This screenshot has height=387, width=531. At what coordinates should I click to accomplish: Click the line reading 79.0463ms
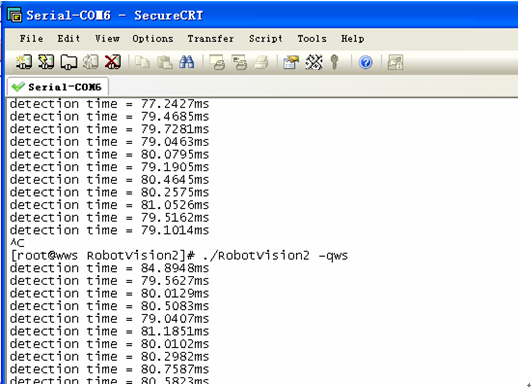click(109, 142)
